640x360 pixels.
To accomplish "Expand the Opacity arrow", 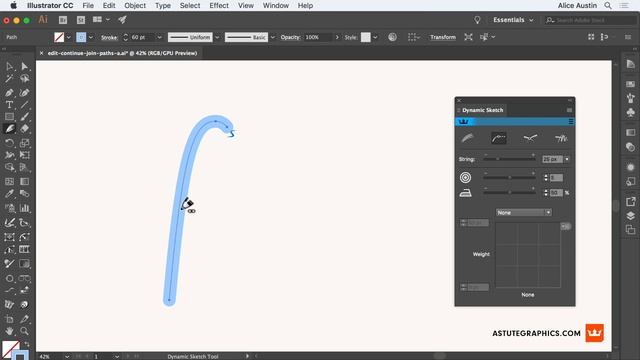I will click(337, 37).
